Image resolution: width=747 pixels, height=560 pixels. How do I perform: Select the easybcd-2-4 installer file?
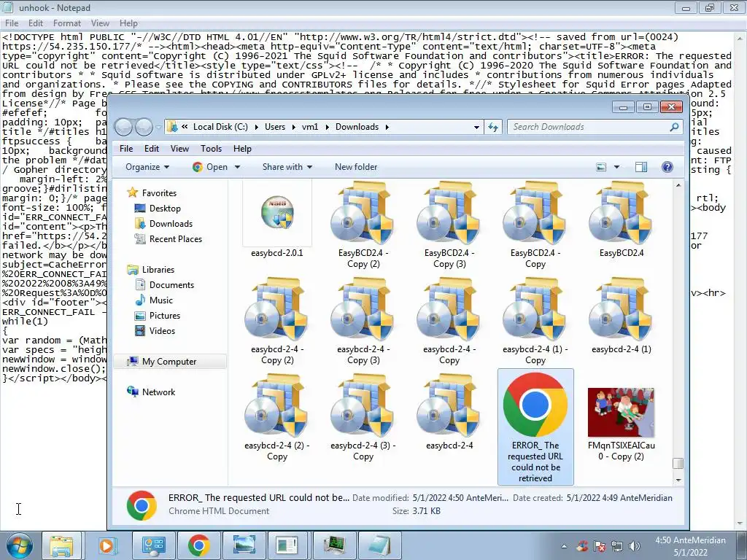pyautogui.click(x=449, y=412)
